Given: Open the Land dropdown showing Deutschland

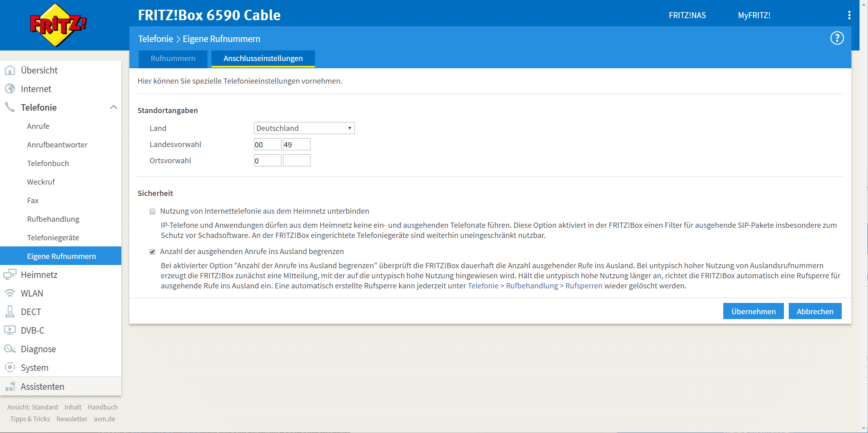Looking at the screenshot, I should 304,128.
